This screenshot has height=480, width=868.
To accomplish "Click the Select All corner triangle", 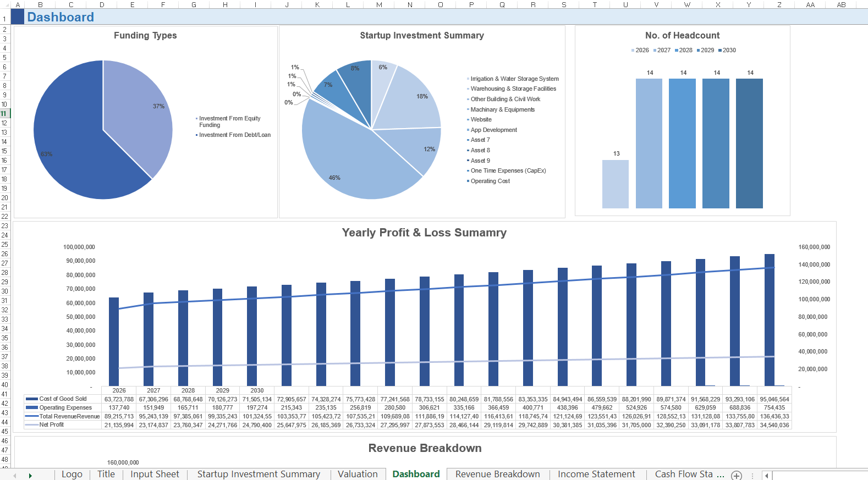I will tap(5, 5).
